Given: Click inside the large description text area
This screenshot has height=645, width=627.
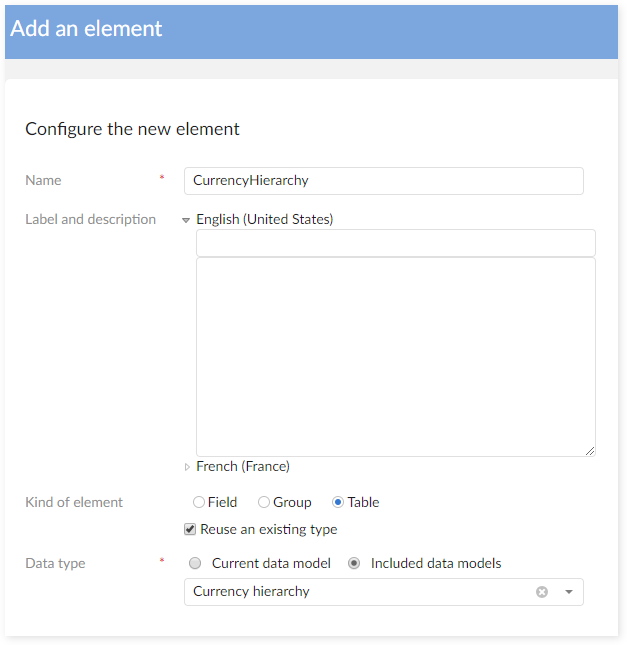Looking at the screenshot, I should pyautogui.click(x=395, y=357).
